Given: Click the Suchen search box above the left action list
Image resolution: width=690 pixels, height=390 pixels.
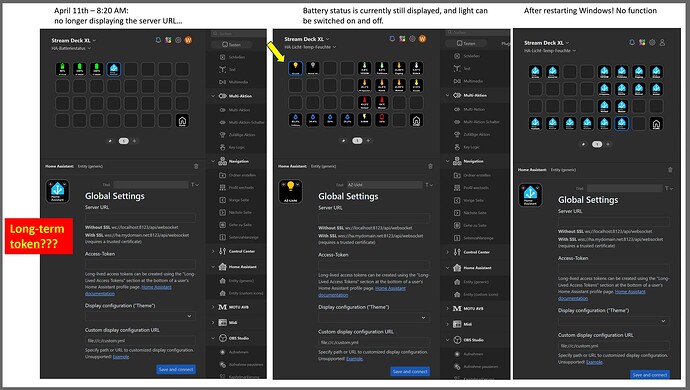Looking at the screenshot, I should pyautogui.click(x=238, y=33).
